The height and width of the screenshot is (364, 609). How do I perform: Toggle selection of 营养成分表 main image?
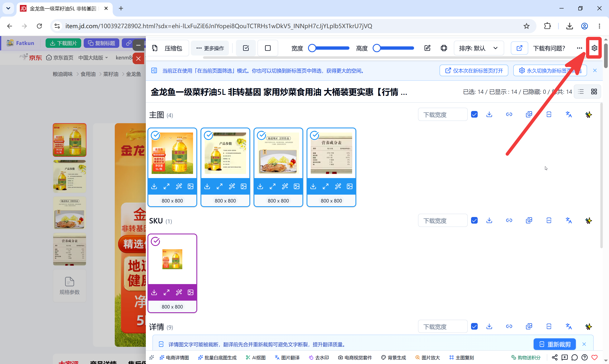click(314, 135)
